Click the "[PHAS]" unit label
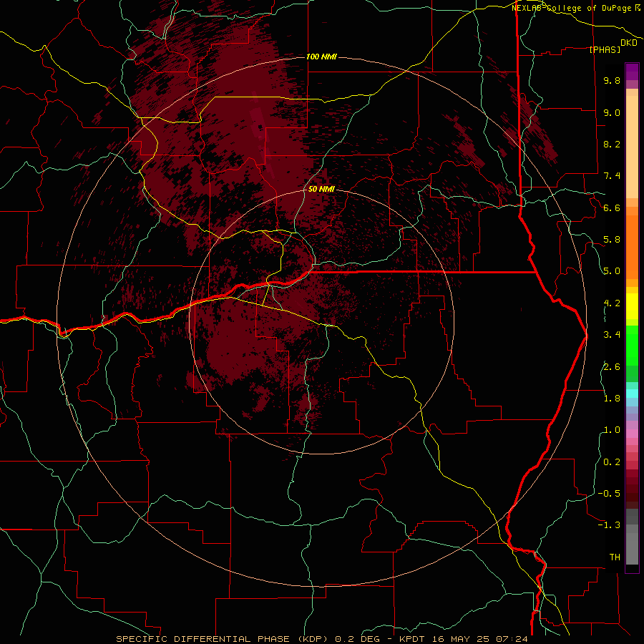The image size is (644, 644). (605, 49)
